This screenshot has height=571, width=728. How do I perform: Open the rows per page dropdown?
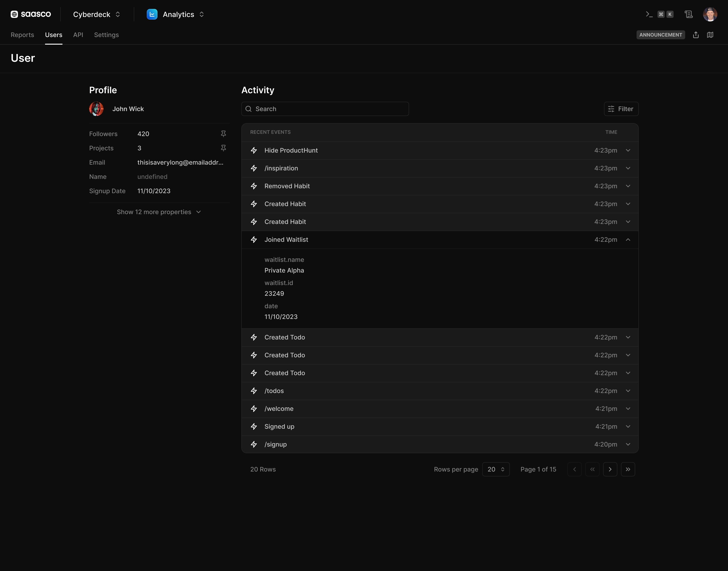click(x=496, y=469)
